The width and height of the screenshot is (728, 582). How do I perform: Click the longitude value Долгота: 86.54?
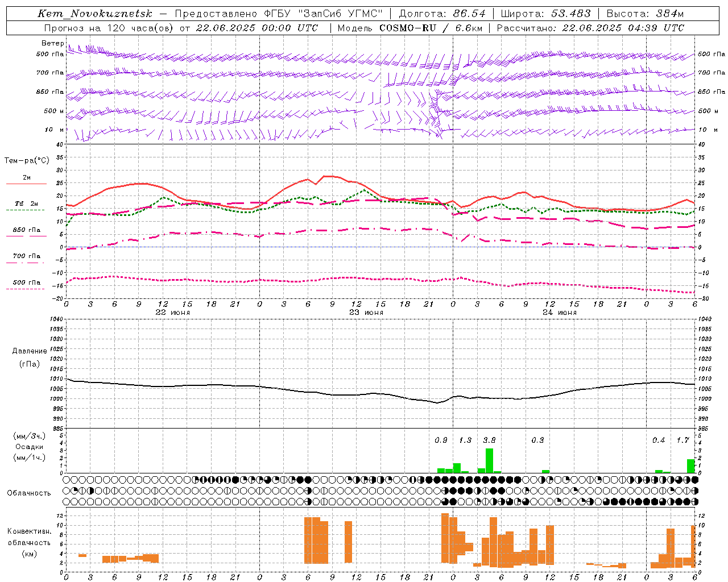(442, 14)
